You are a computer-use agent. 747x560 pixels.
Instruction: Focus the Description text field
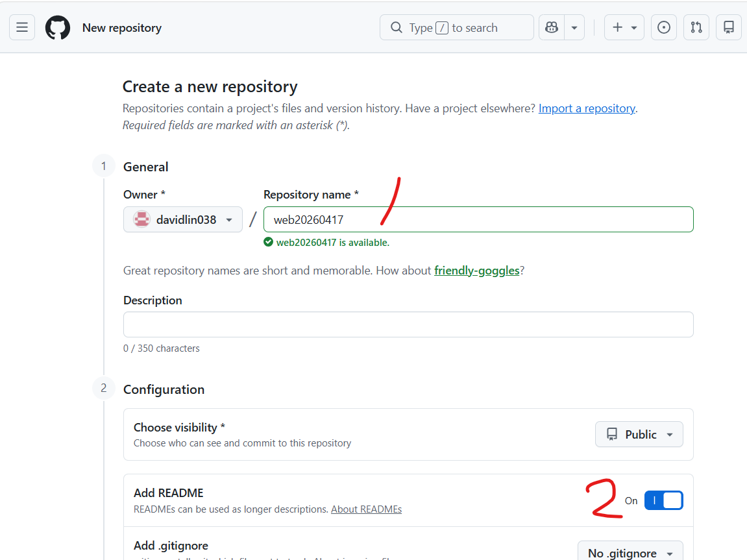click(x=408, y=324)
